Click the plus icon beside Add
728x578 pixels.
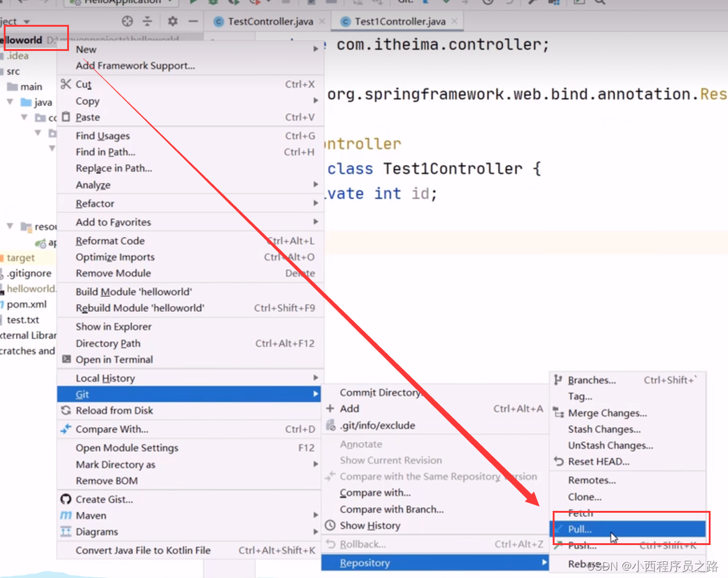click(330, 408)
